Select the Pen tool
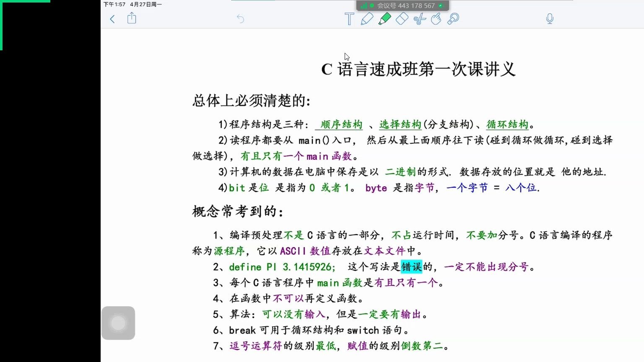Image resolution: width=644 pixels, height=362 pixels. (x=367, y=19)
